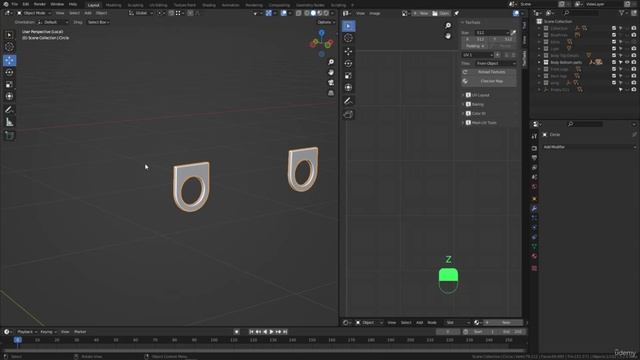
Task: Toggle render camera for Body Bottom parts
Action: [x=633, y=62]
